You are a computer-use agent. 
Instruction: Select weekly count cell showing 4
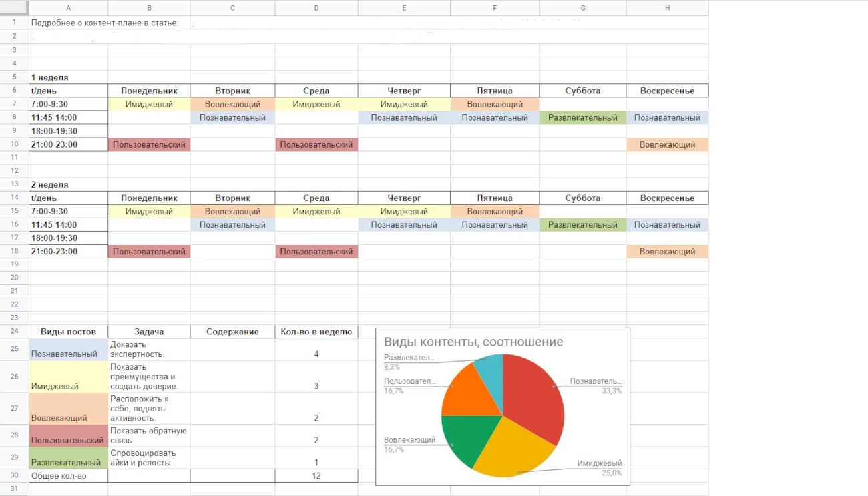click(316, 350)
